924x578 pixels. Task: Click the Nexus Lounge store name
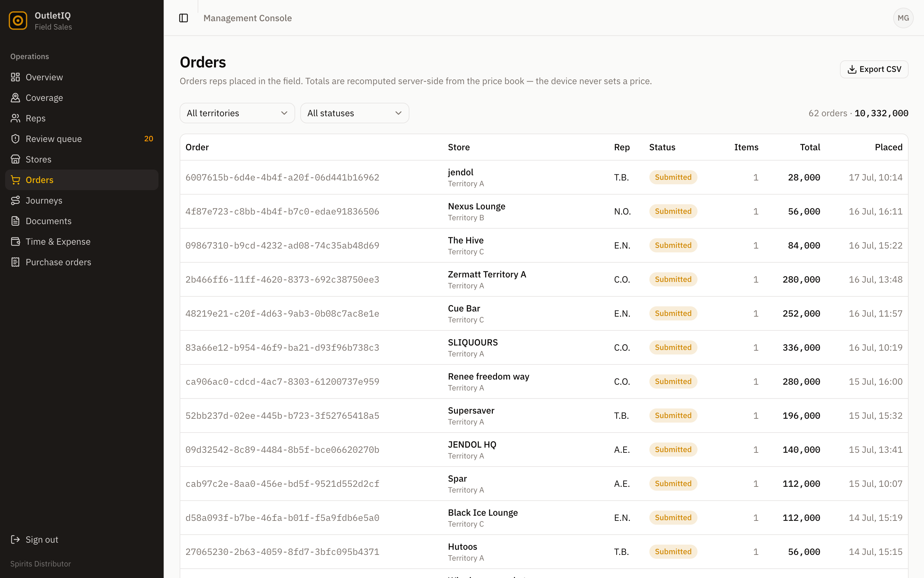(x=476, y=206)
